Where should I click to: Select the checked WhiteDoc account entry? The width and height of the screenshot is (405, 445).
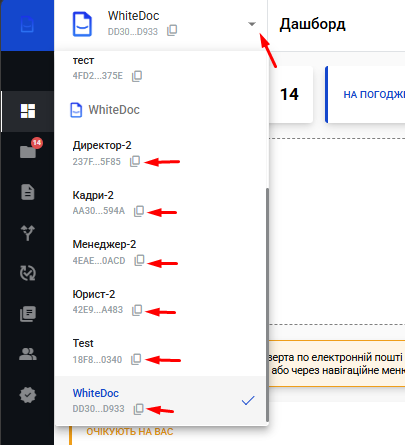click(x=161, y=401)
